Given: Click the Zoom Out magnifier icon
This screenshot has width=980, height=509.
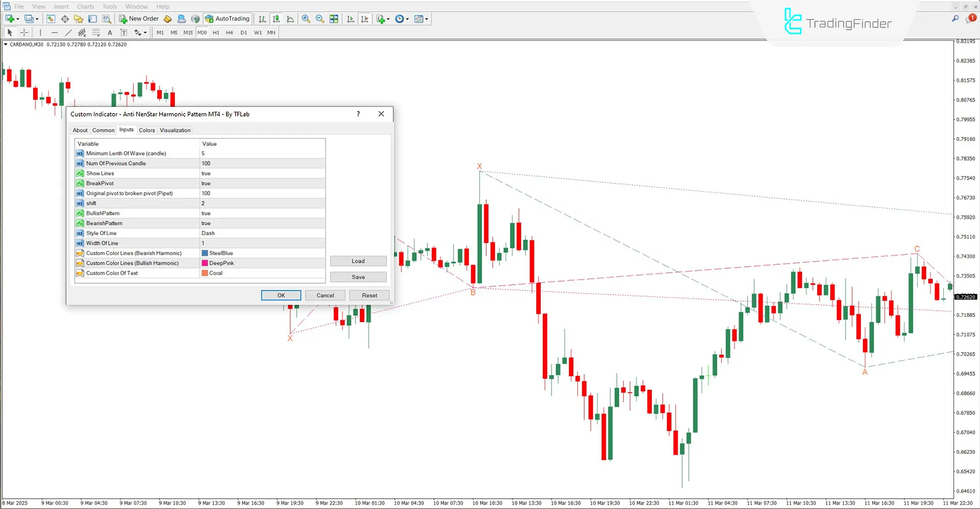Looking at the screenshot, I should point(320,19).
